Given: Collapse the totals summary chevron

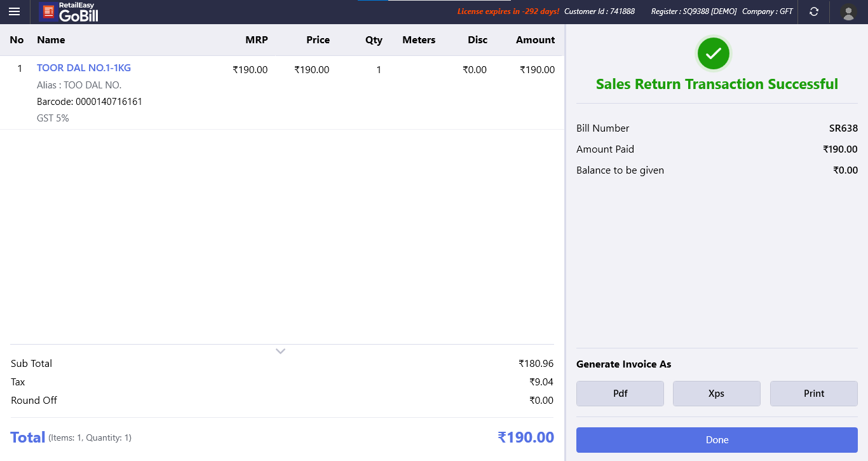Looking at the screenshot, I should click(x=280, y=351).
